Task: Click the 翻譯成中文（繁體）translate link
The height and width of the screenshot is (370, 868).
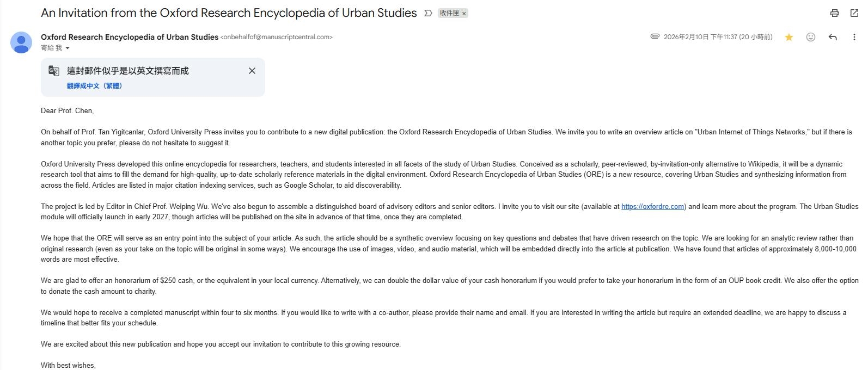Action: click(x=95, y=86)
